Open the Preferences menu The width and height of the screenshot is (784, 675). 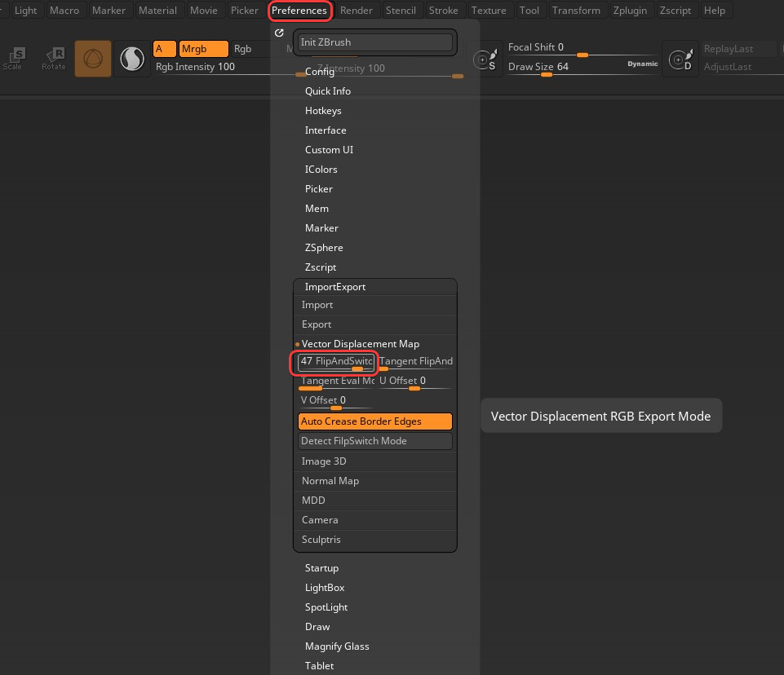[x=299, y=11]
